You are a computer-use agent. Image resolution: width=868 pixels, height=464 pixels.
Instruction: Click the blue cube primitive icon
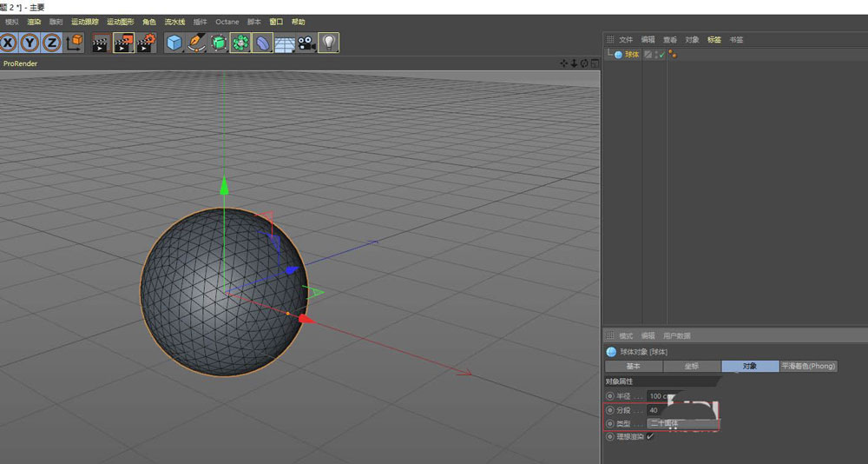pyautogui.click(x=174, y=43)
